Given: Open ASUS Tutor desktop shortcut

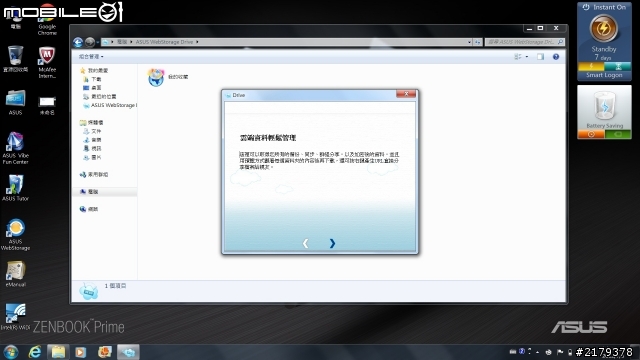Looking at the screenshot, I should tap(15, 188).
